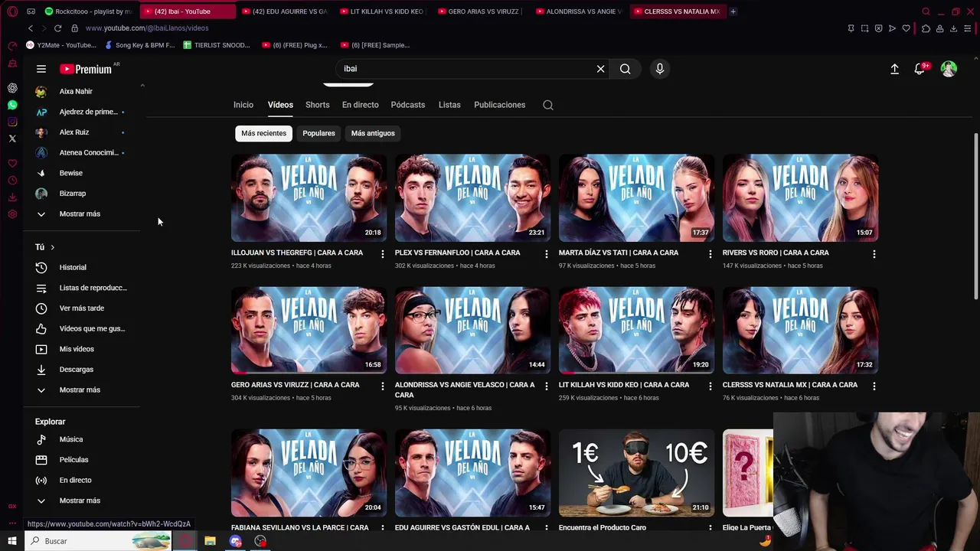980x551 pixels.
Task: Click the browser address bar URL
Action: coord(147,28)
